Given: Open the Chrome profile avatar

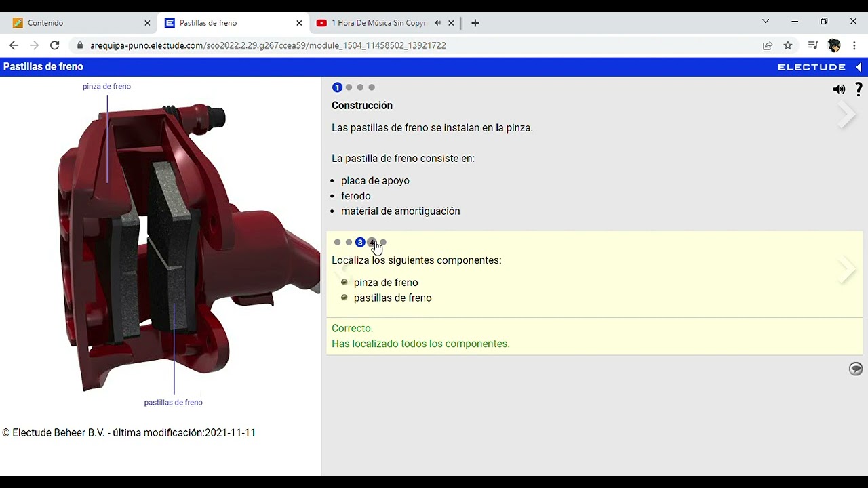Looking at the screenshot, I should [834, 45].
